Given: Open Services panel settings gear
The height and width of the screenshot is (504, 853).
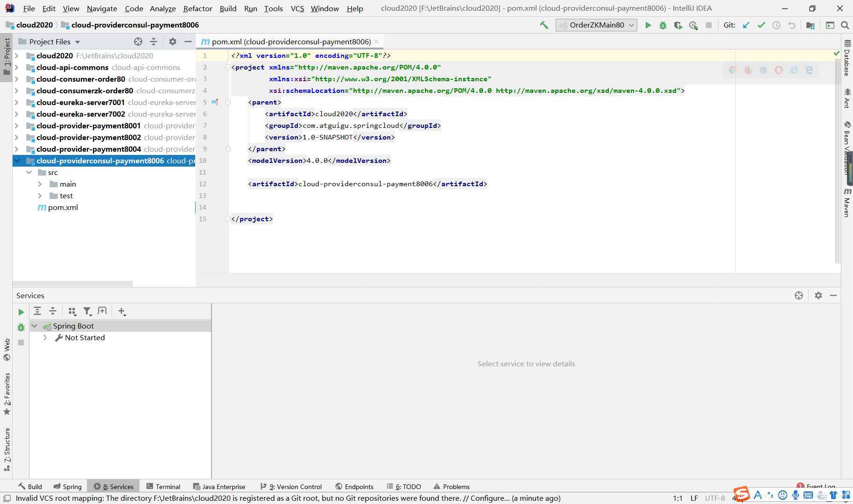Looking at the screenshot, I should 818,295.
